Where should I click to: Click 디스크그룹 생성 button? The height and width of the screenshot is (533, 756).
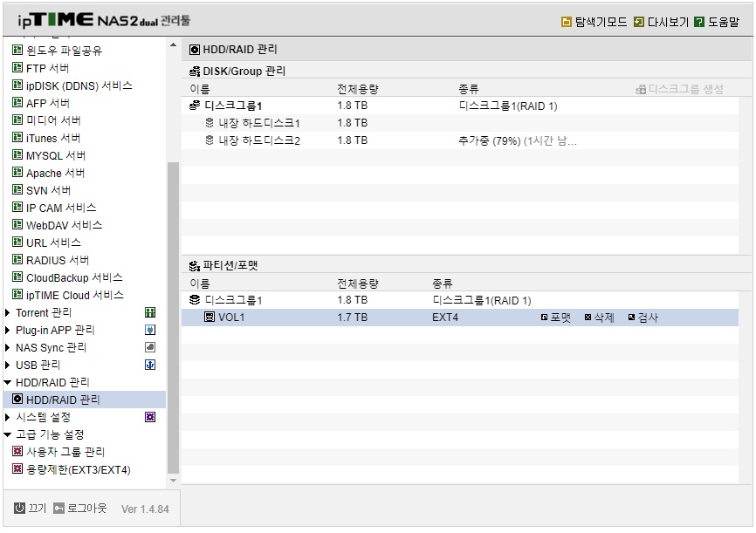679,89
